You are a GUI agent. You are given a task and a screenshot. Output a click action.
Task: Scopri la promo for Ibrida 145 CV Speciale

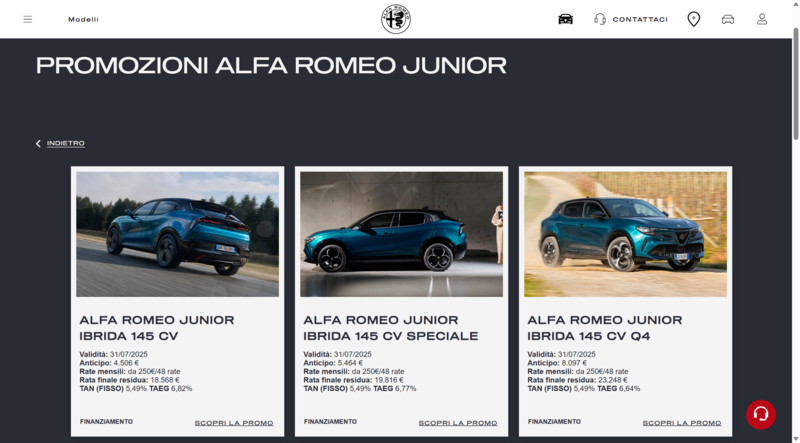click(x=458, y=423)
